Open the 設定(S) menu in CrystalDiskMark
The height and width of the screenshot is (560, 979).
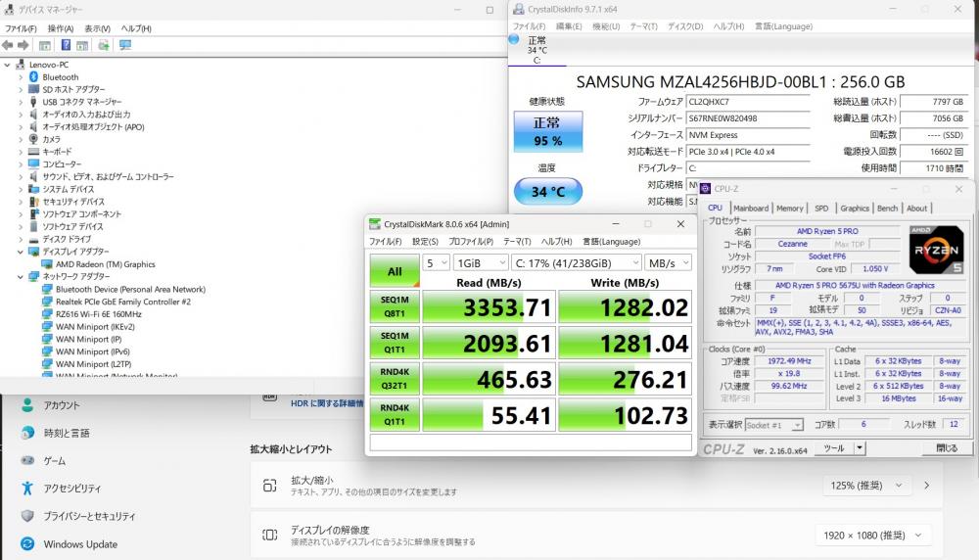click(425, 242)
